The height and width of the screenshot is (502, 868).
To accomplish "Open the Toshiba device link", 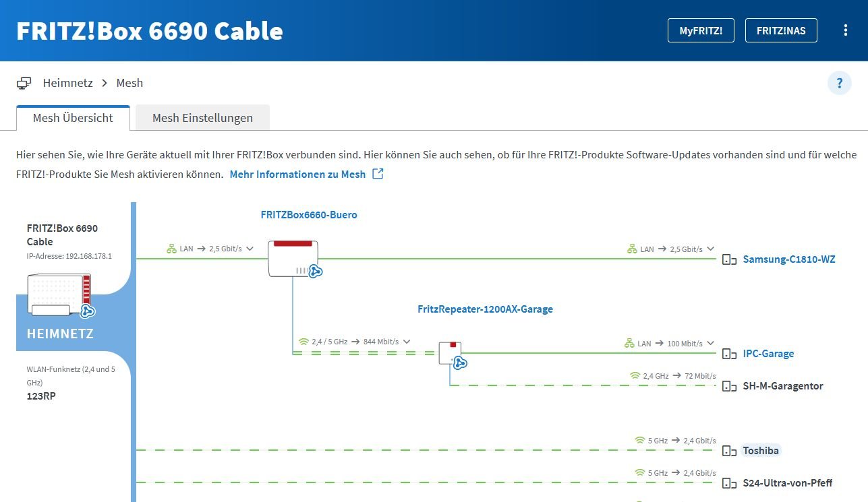I will 761,451.
